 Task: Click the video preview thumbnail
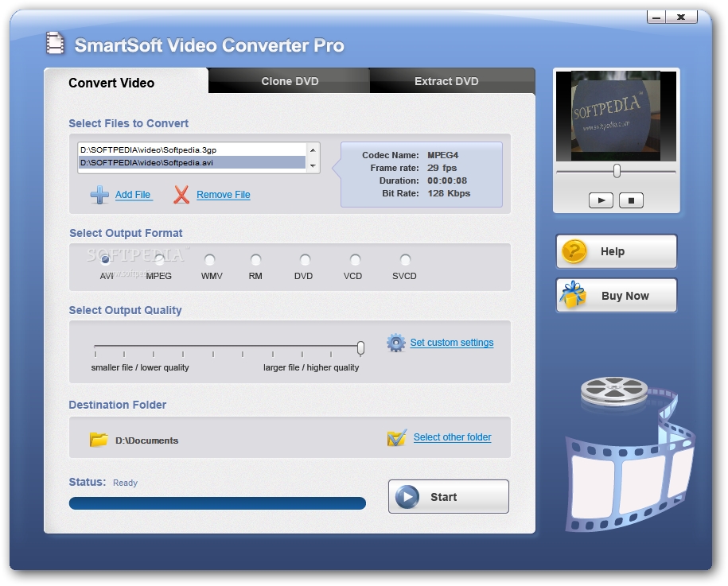(x=616, y=116)
